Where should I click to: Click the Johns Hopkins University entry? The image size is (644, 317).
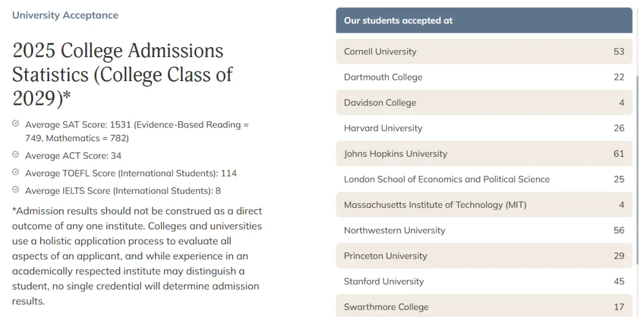tap(484, 154)
